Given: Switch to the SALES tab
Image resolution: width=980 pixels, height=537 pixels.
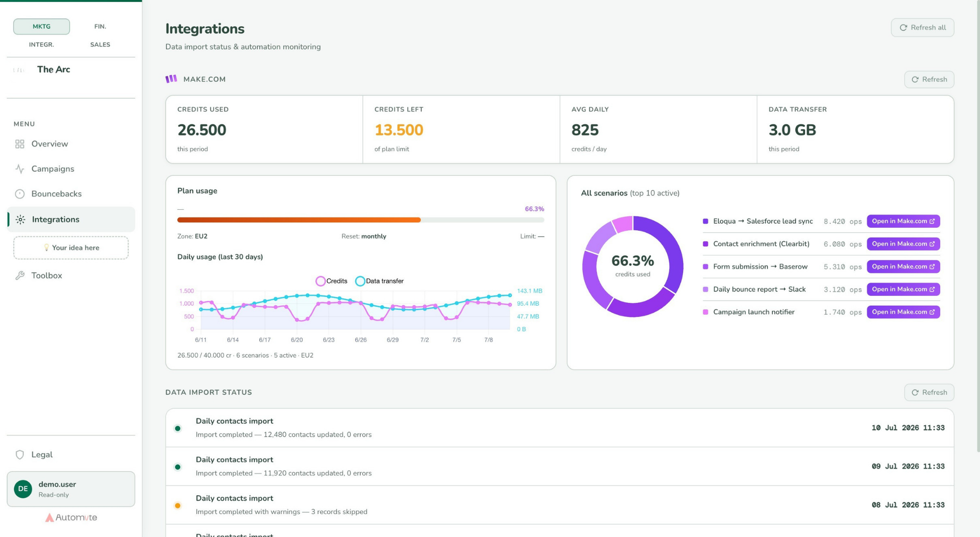Looking at the screenshot, I should pyautogui.click(x=100, y=45).
